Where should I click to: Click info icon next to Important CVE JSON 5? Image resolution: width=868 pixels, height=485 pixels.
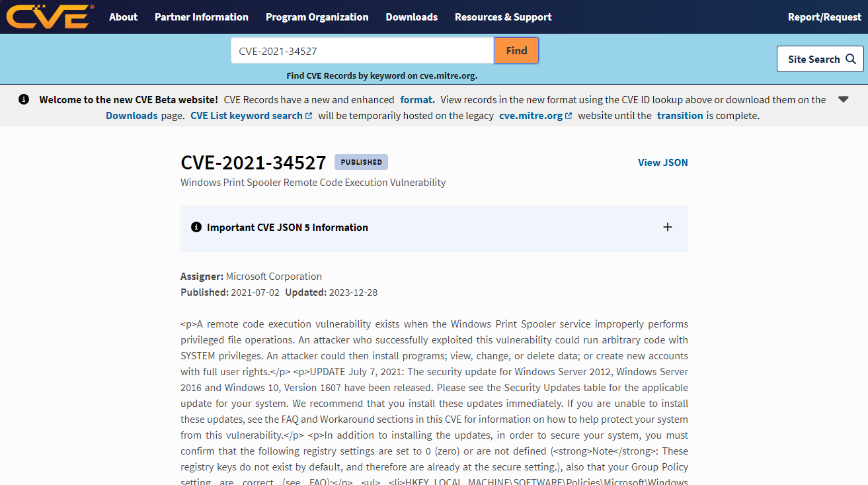196,227
